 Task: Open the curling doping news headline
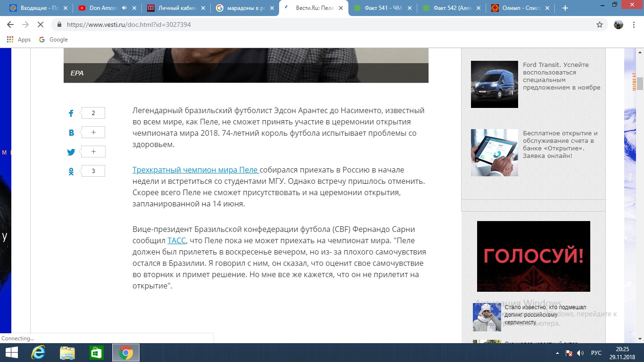(x=545, y=314)
